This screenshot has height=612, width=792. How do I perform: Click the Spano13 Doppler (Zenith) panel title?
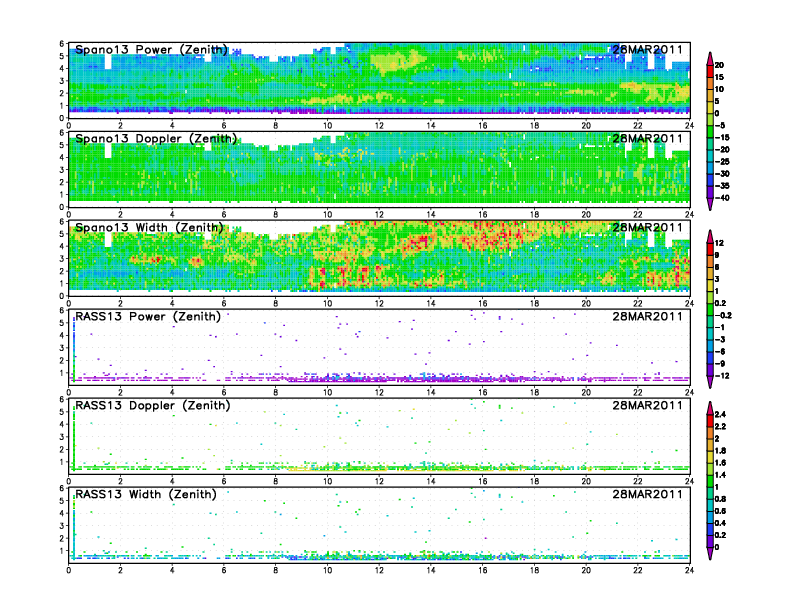(155, 138)
